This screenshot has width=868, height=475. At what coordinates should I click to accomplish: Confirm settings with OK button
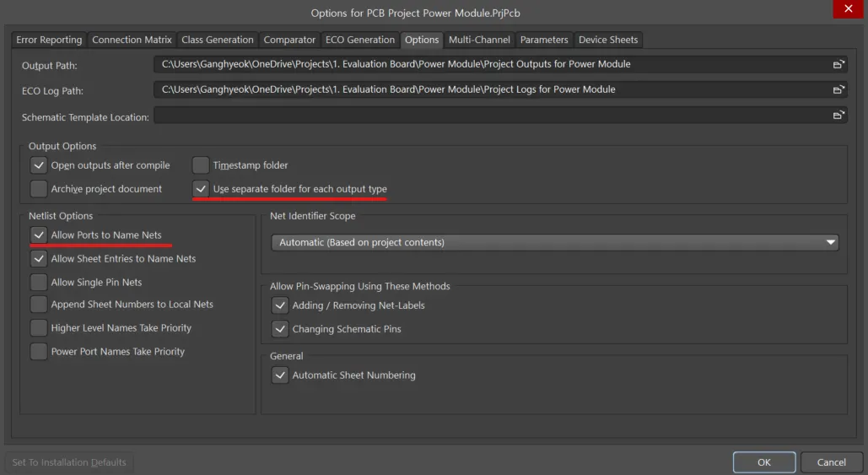click(764, 462)
